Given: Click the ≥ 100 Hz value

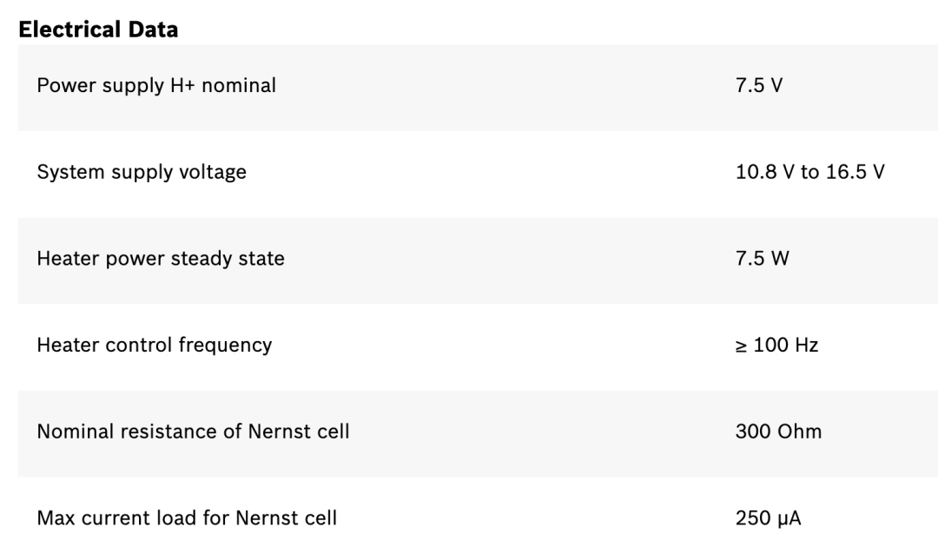Looking at the screenshot, I should coord(777,346).
